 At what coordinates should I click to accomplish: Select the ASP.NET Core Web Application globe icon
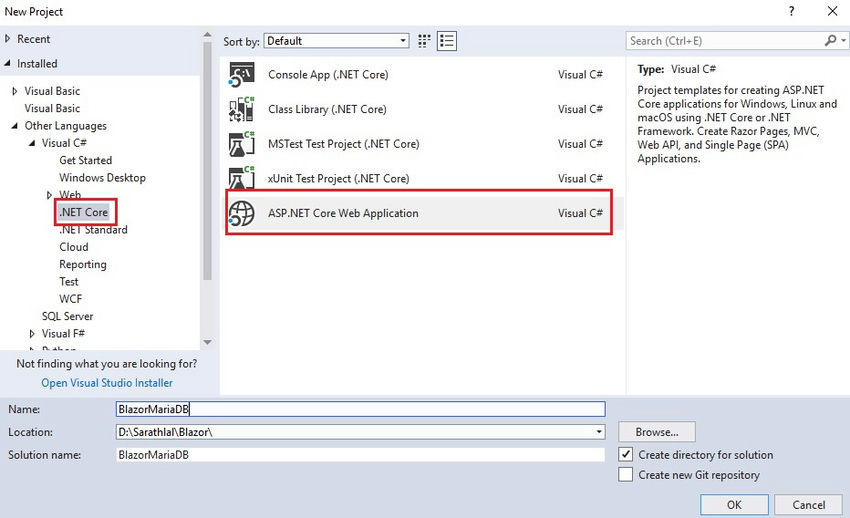coord(241,213)
